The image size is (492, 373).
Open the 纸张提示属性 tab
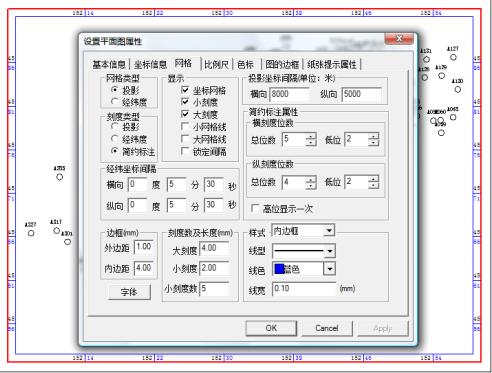(332, 64)
